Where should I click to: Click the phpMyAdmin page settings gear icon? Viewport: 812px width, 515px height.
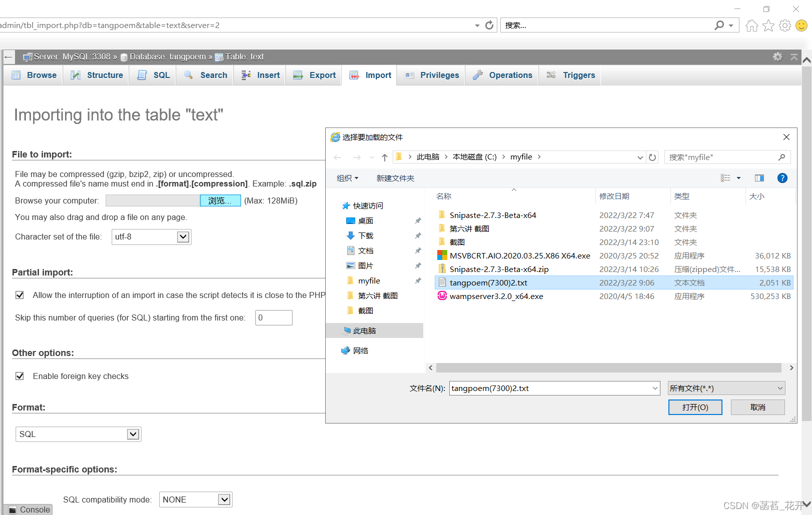pos(777,56)
